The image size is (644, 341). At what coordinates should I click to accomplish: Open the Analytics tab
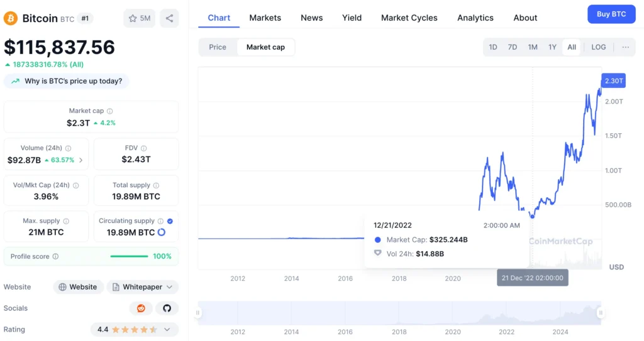pyautogui.click(x=475, y=18)
